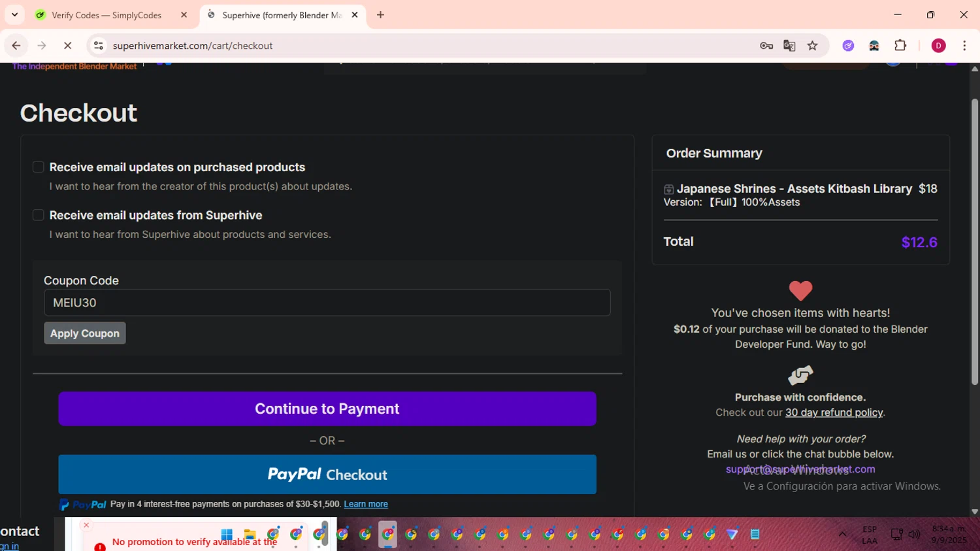Screen dimensions: 980x551
Task: Open the PayPal Learn more link
Action: tap(366, 504)
